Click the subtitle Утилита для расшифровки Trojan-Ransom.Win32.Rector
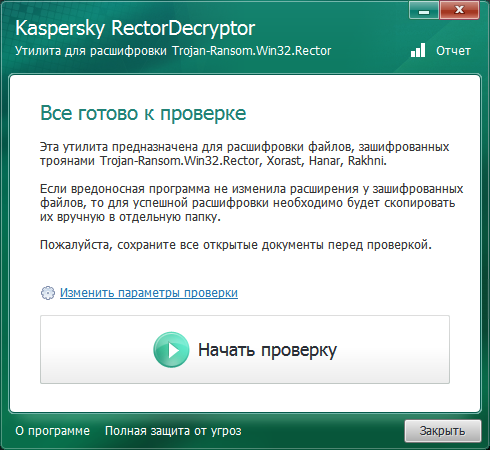This screenshot has width=490, height=450. click(173, 51)
